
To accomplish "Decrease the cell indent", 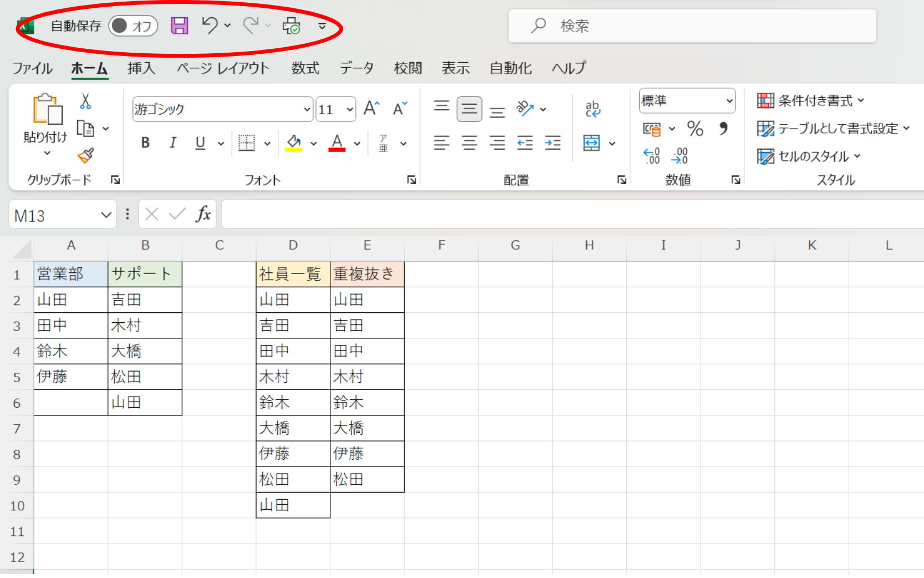I will coord(525,143).
